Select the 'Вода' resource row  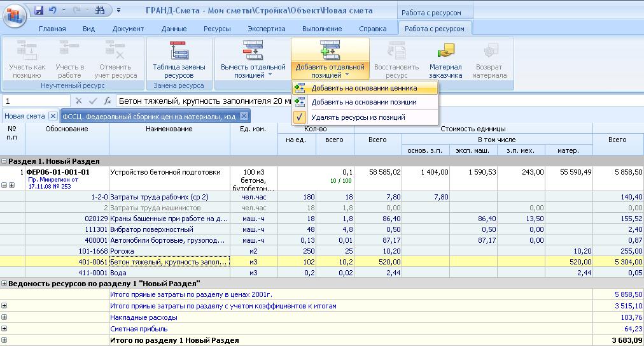pos(322,272)
